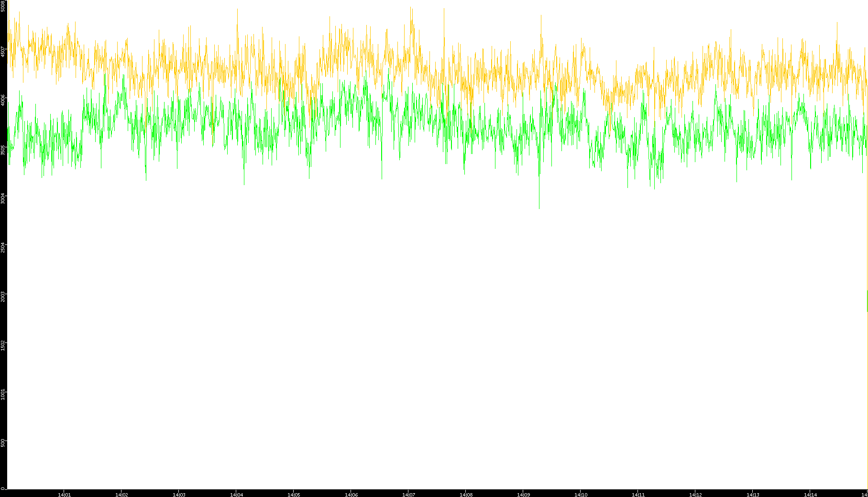The image size is (868, 497).
Task: Select the 14:05 time axis label
Action: (294, 495)
